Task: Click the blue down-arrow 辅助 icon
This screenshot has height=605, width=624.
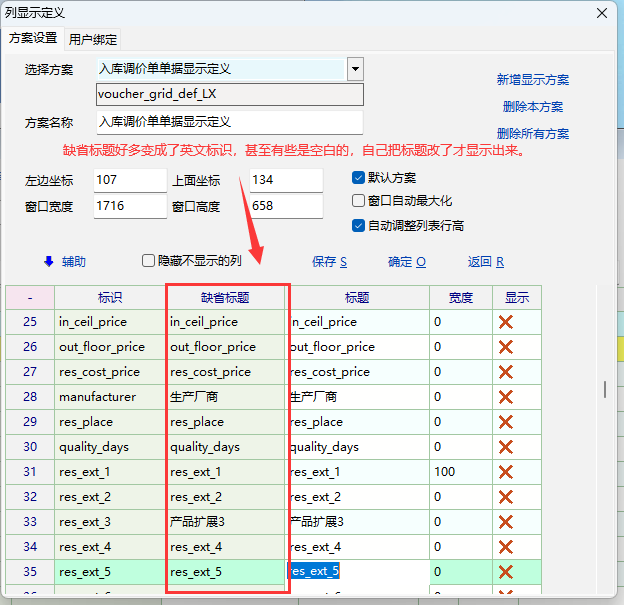Action: point(48,261)
